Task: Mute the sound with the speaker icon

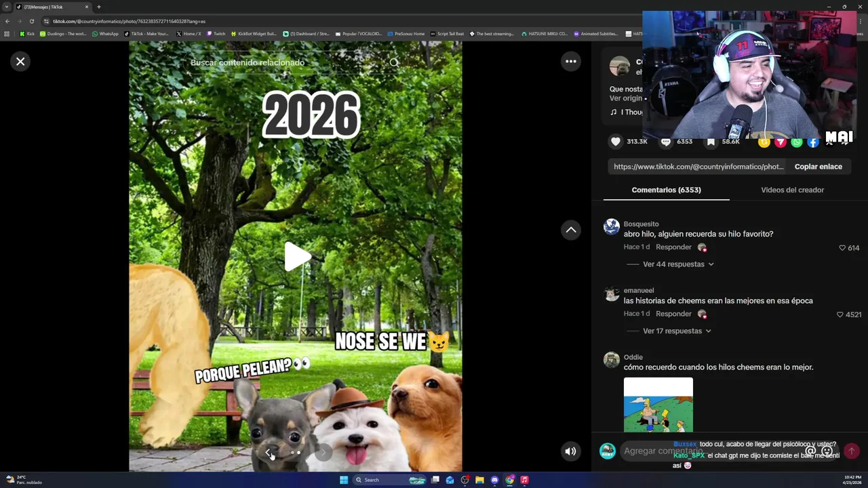Action: tap(571, 451)
